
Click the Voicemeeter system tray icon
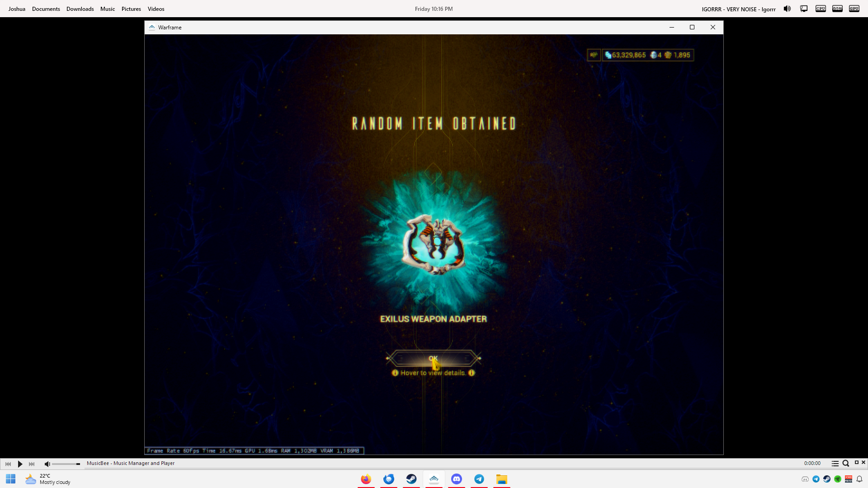pyautogui.click(x=849, y=479)
